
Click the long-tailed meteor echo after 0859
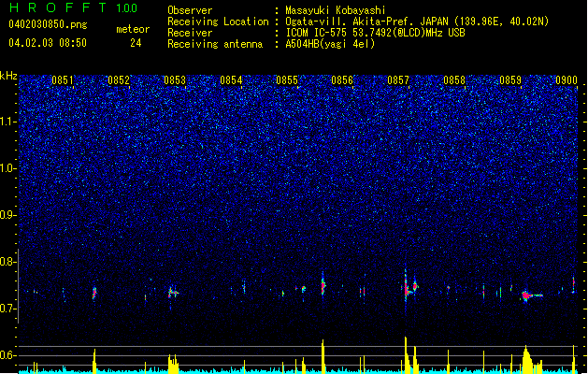coord(532,296)
